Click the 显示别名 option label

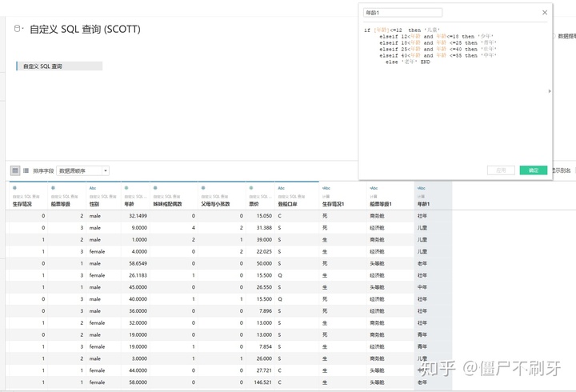pos(562,170)
